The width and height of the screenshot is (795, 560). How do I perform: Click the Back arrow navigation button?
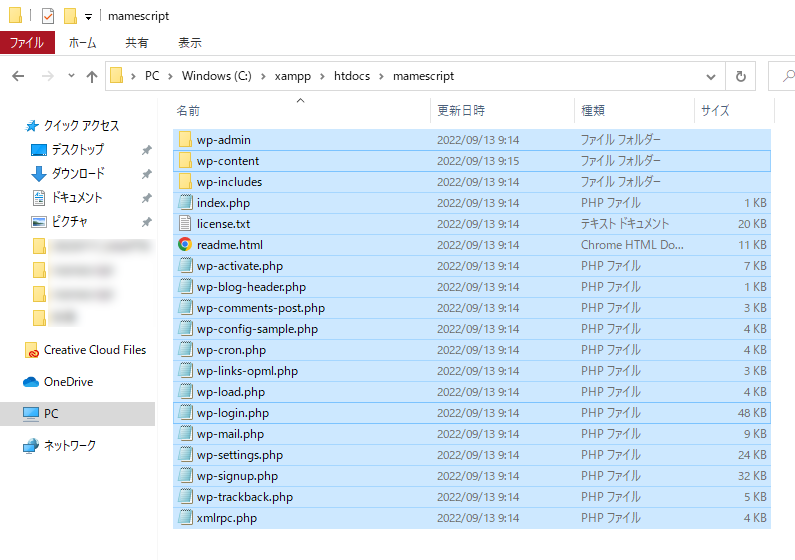(19, 76)
